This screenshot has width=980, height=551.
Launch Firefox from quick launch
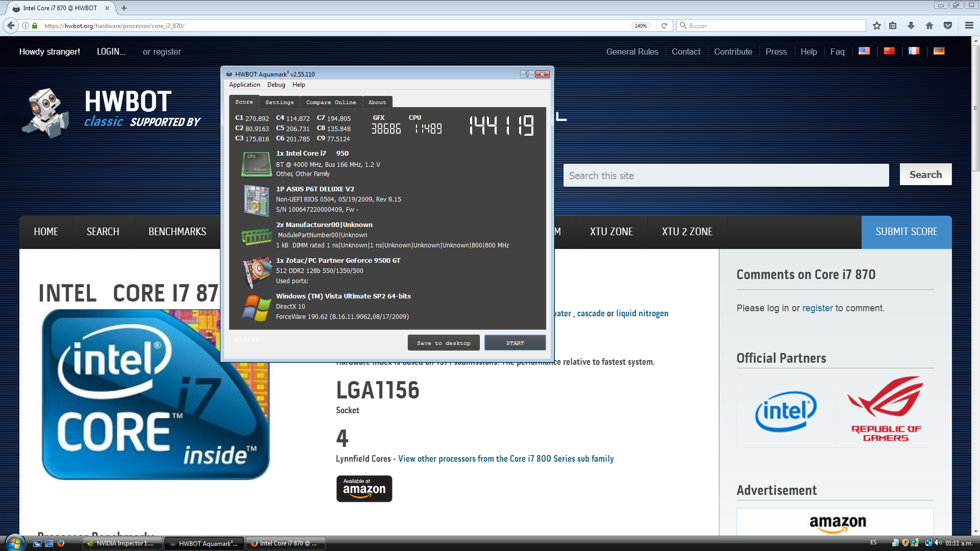61,543
